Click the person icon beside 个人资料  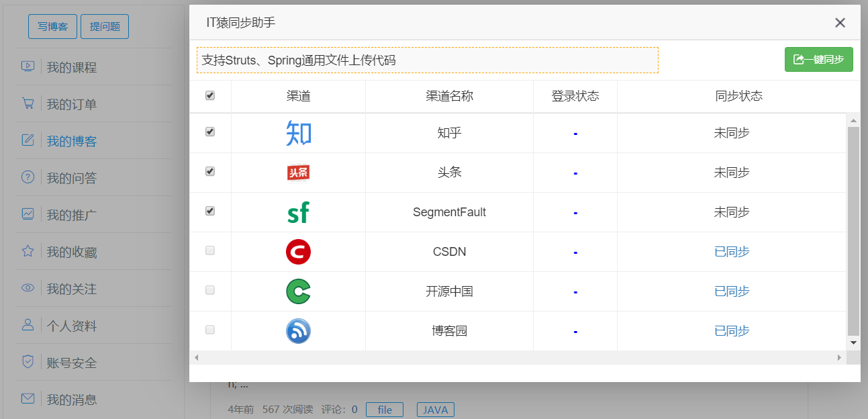coord(28,325)
